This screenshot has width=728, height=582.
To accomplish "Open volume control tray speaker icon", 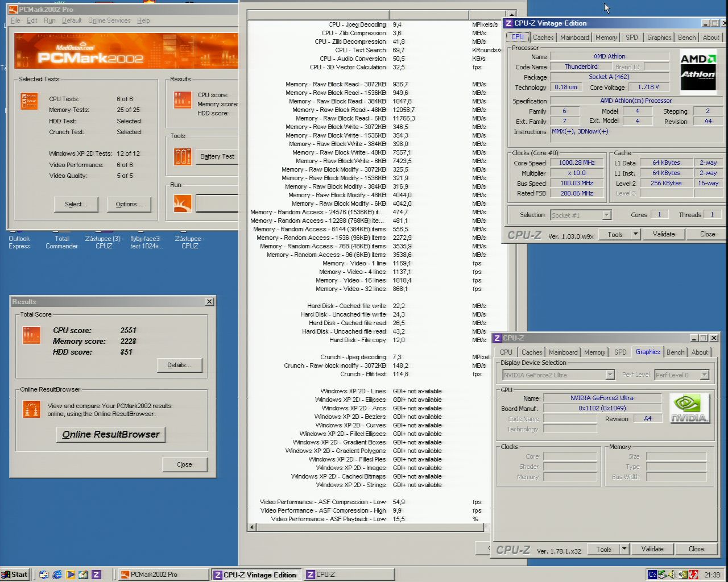I will click(673, 575).
